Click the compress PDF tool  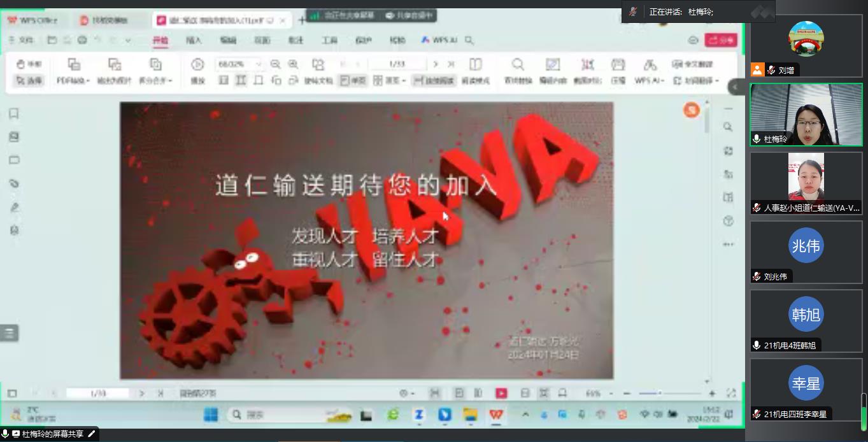[x=618, y=71]
